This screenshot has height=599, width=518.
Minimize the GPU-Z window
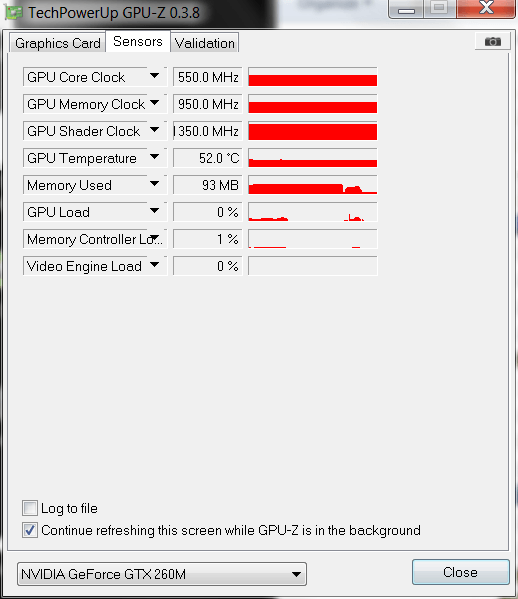coord(406,8)
